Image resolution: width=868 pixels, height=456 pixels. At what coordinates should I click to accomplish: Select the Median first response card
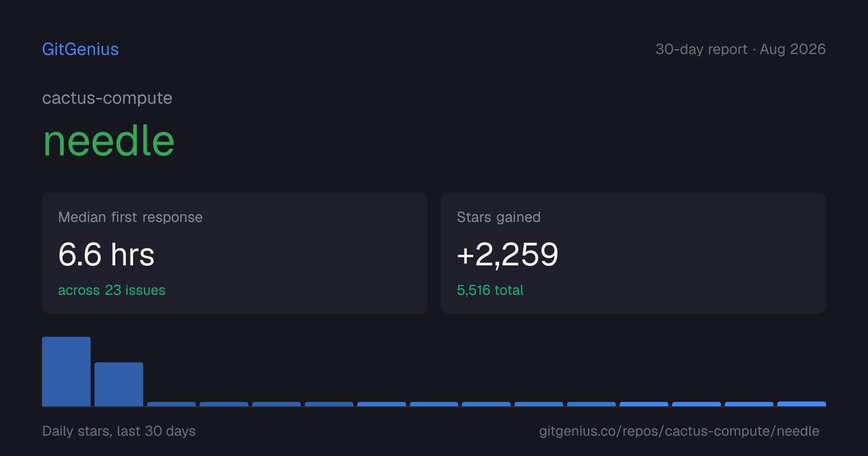[x=235, y=253]
